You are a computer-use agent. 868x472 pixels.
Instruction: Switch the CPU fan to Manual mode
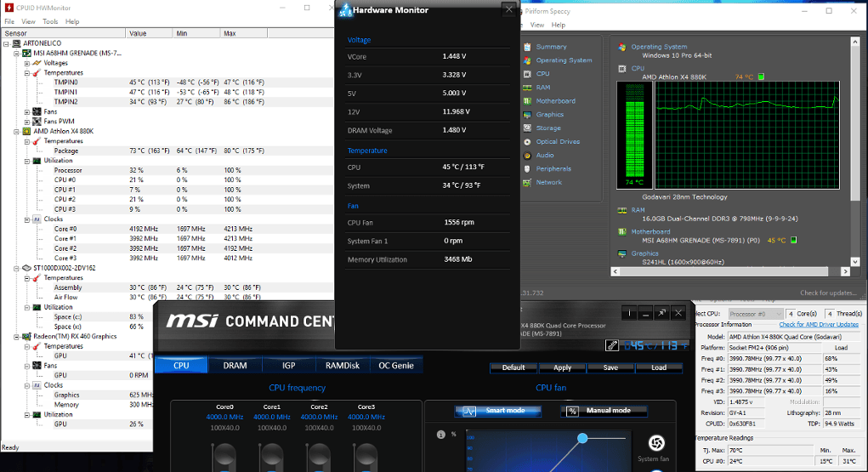tap(604, 411)
